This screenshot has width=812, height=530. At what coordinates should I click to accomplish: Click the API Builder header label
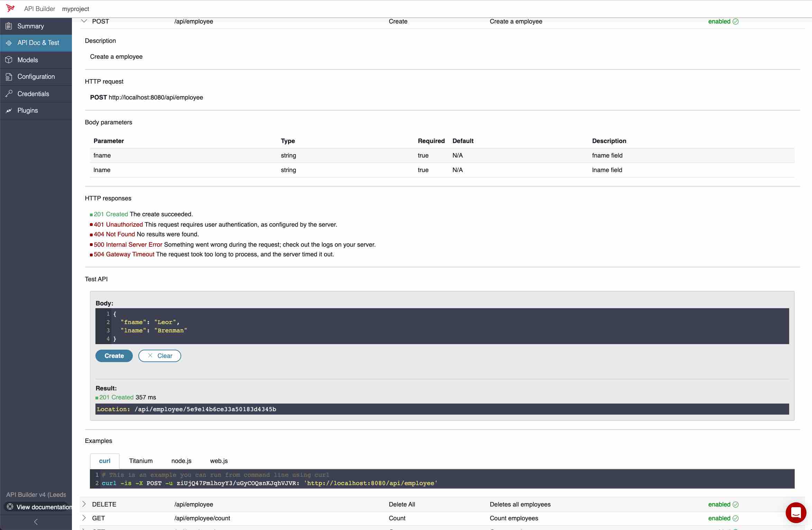coord(39,9)
